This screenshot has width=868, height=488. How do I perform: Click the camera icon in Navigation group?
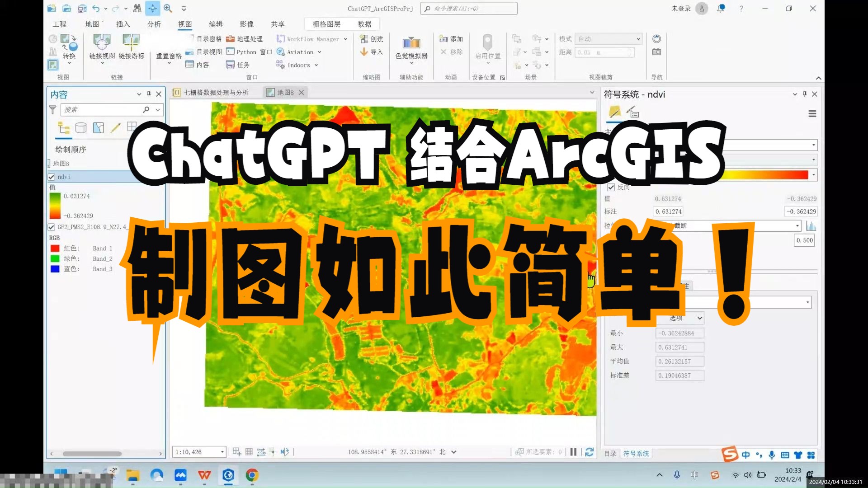coord(656,52)
